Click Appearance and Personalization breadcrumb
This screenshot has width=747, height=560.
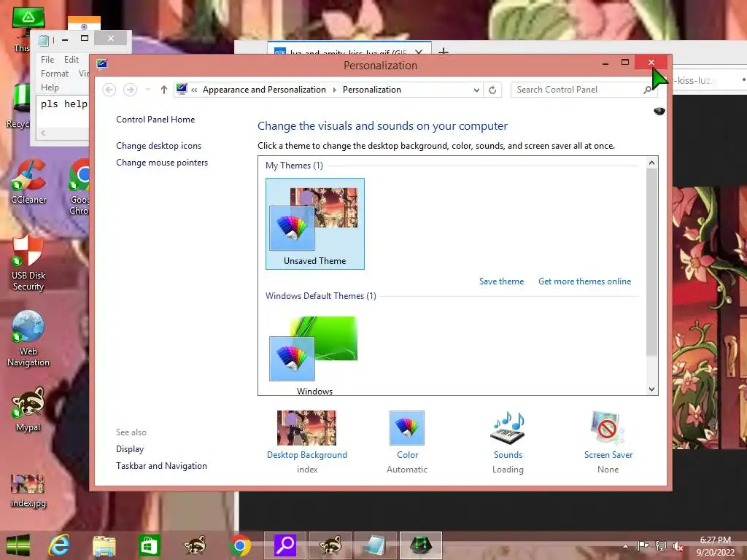point(264,90)
